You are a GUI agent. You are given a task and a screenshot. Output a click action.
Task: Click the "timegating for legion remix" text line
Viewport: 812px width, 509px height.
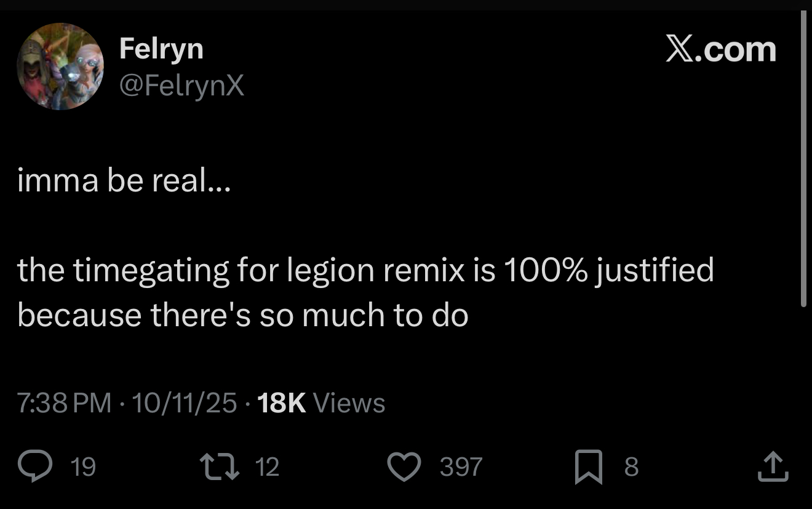tap(365, 270)
